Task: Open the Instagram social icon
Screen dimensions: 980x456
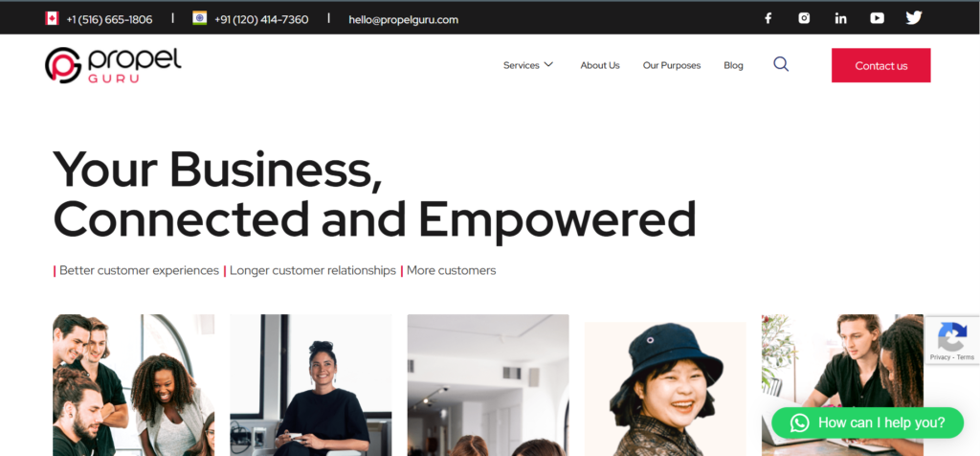Action: pos(804,18)
